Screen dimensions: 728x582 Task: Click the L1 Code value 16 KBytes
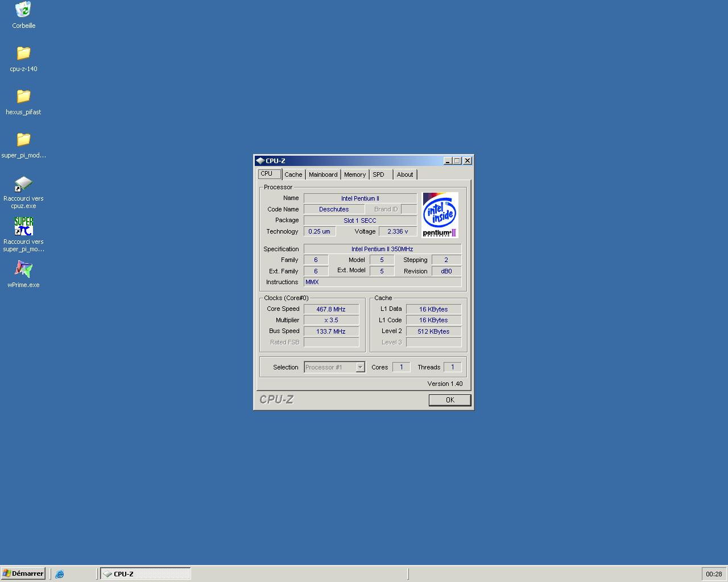[433, 320]
